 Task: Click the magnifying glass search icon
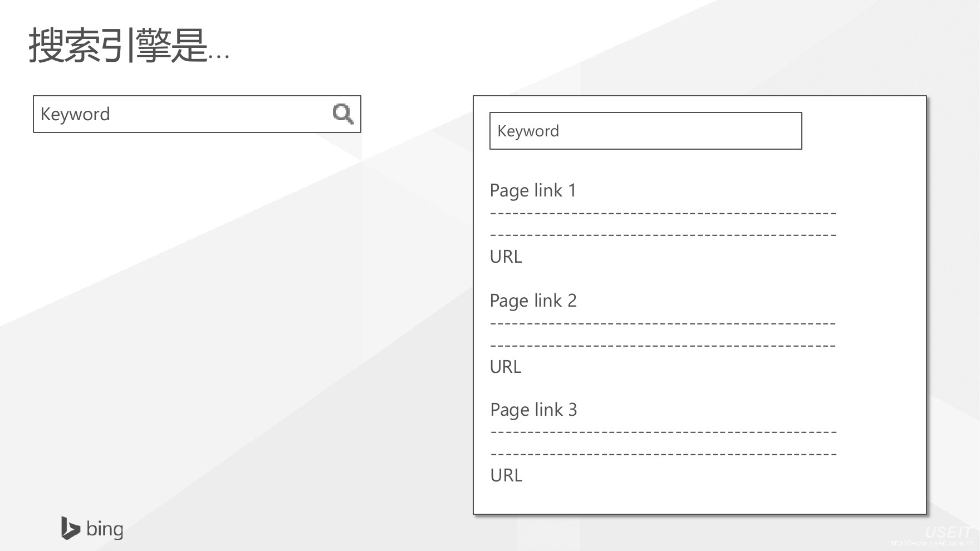click(343, 114)
